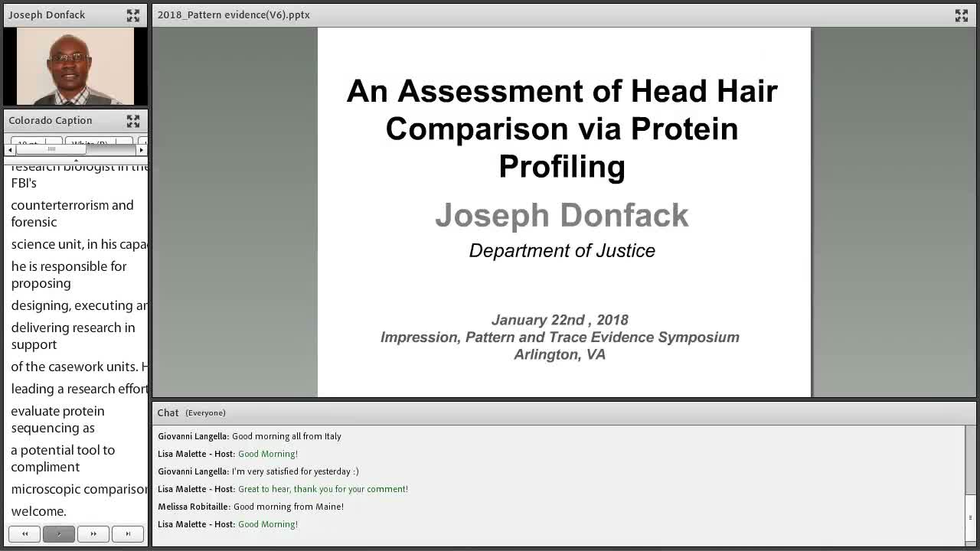Click the 'Great to hear, thank you' host reply
Image resolution: width=980 pixels, height=551 pixels.
tap(323, 489)
